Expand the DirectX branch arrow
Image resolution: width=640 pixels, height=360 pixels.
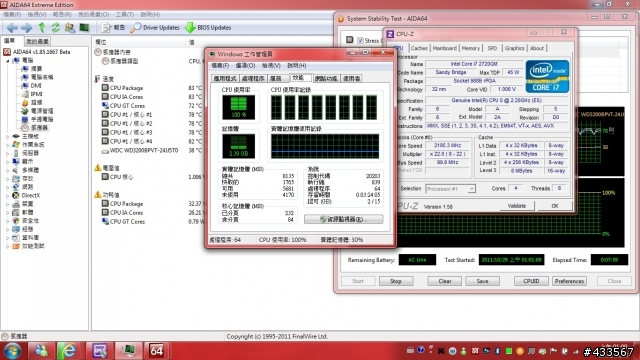(x=8, y=195)
